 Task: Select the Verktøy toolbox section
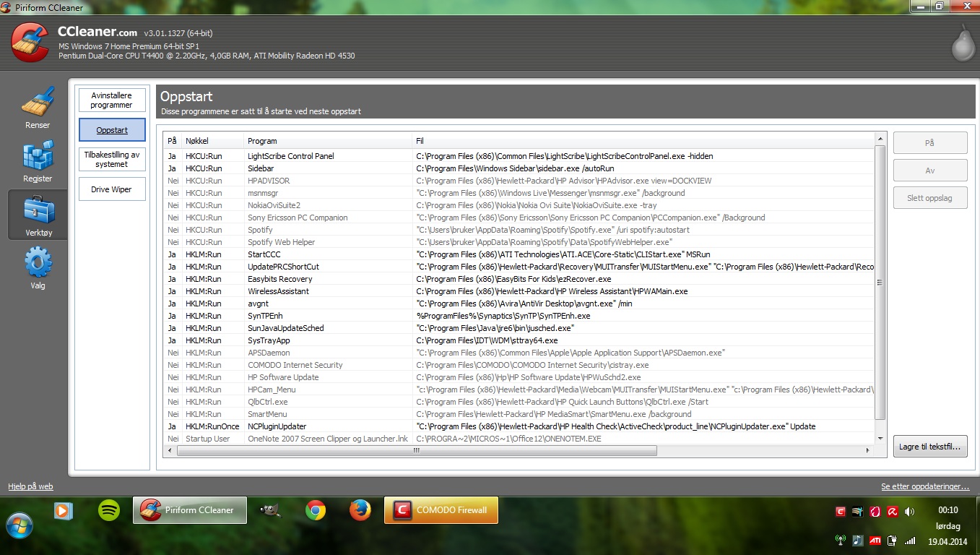pyautogui.click(x=38, y=215)
